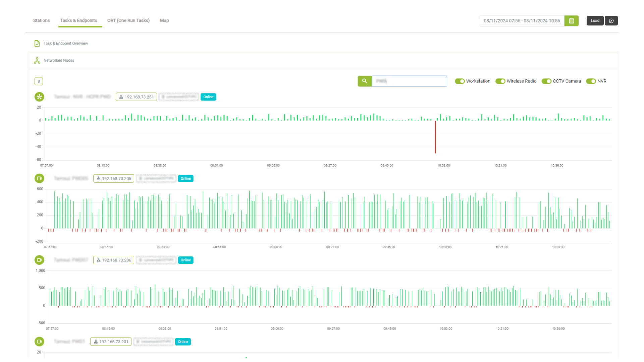The height and width of the screenshot is (362, 644).
Task: Focus the node search input field
Action: (409, 81)
